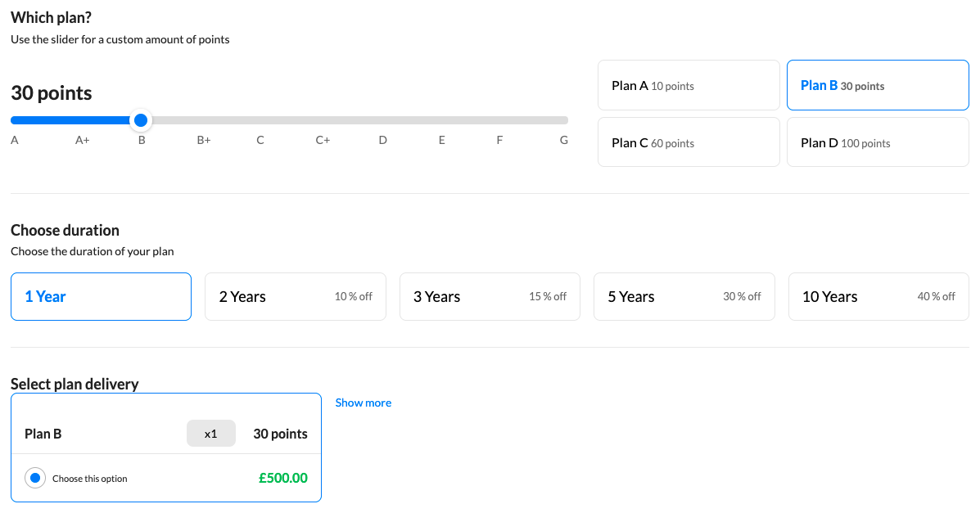Screen dimensions: 980x513
Task: Click slider tick label F
Action: (x=499, y=140)
